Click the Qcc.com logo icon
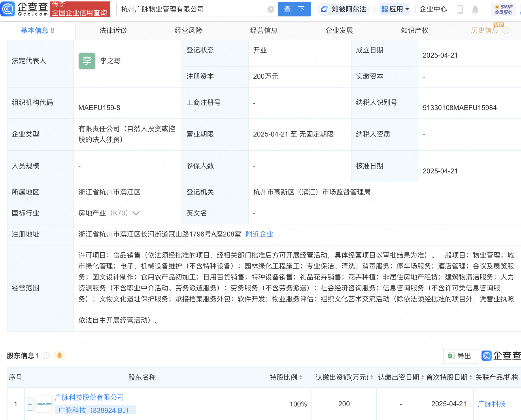Screen dimensions: 521x420 [8, 9]
